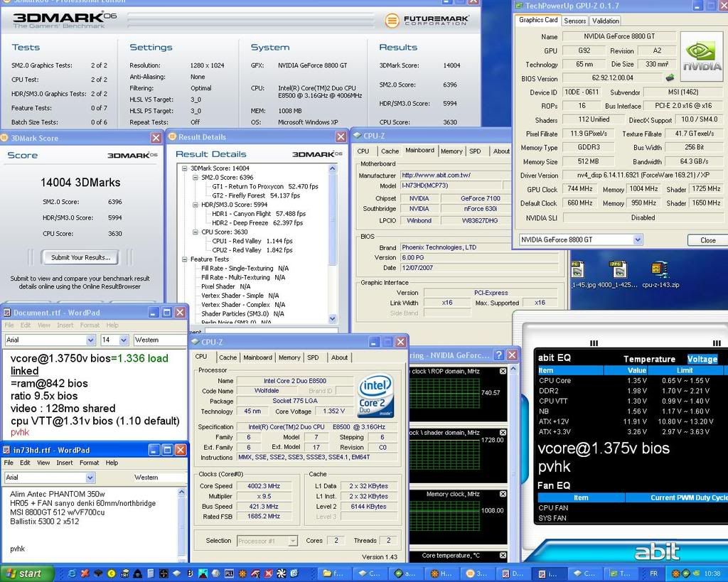Image resolution: width=728 pixels, height=582 pixels.
Task: Open the font size dropdown in WordPad
Action: point(124,340)
